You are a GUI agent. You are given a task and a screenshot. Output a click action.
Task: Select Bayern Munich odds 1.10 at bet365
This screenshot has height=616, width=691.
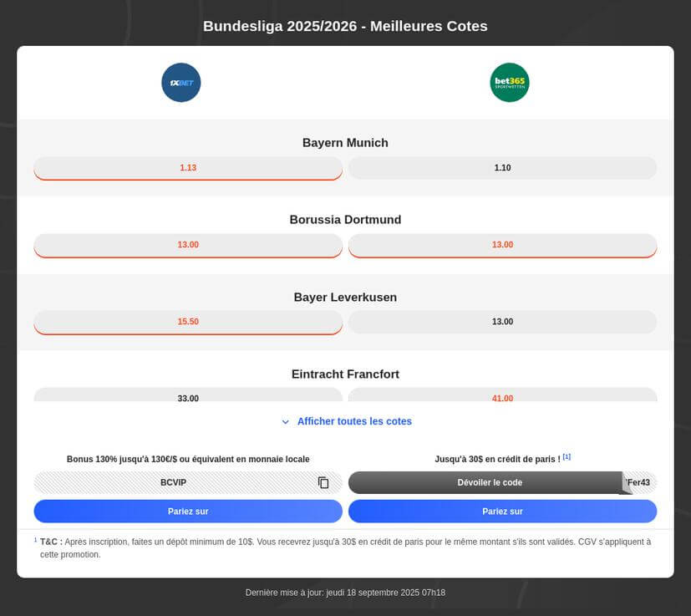(502, 168)
